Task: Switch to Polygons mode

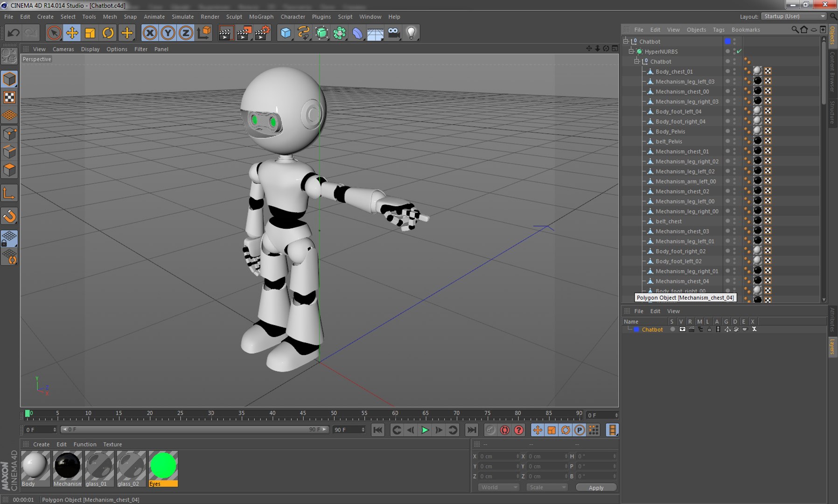Action: [9, 170]
